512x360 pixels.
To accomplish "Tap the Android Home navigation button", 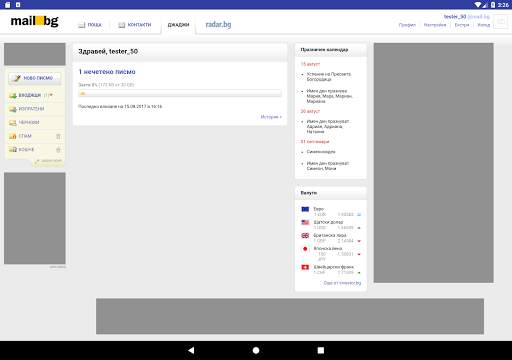I will [x=256, y=350].
